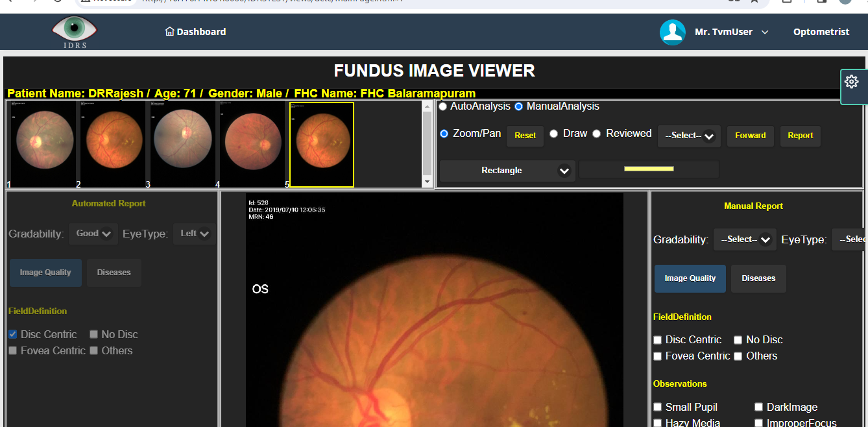868x427 pixels.
Task: Open Manual Report Gradability dropdown
Action: point(745,239)
